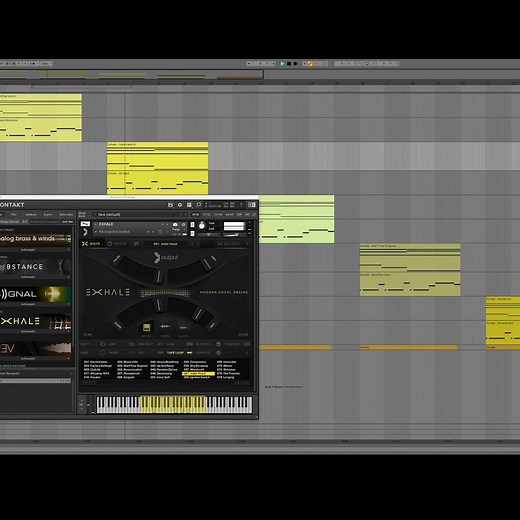Screen dimensions: 520x520
Task: Select the NOTES mode icon in EXHALE
Action: (x=146, y=328)
